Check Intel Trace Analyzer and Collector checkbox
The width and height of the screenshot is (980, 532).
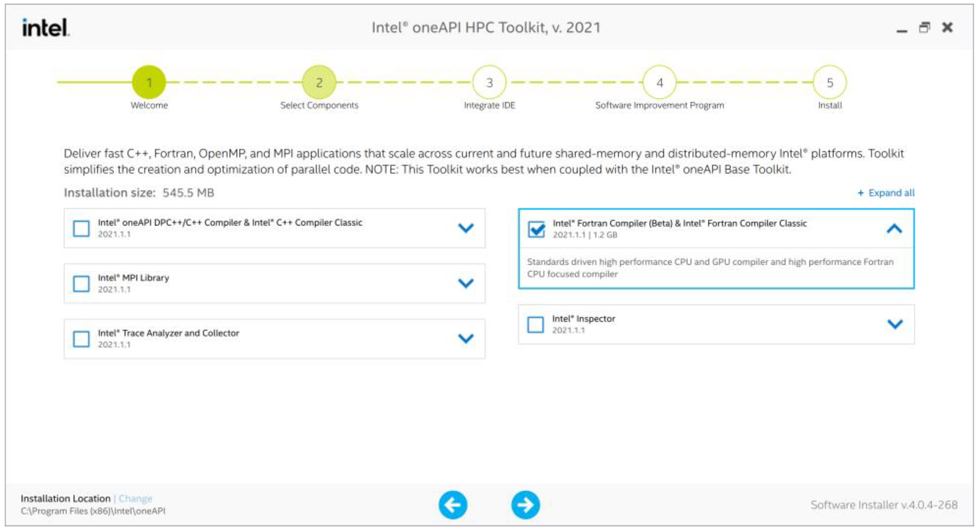(x=81, y=339)
